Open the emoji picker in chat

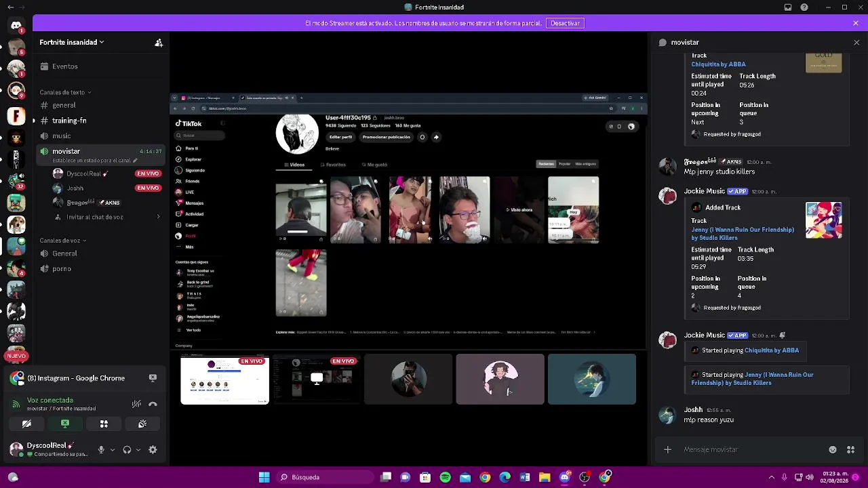[x=833, y=449]
